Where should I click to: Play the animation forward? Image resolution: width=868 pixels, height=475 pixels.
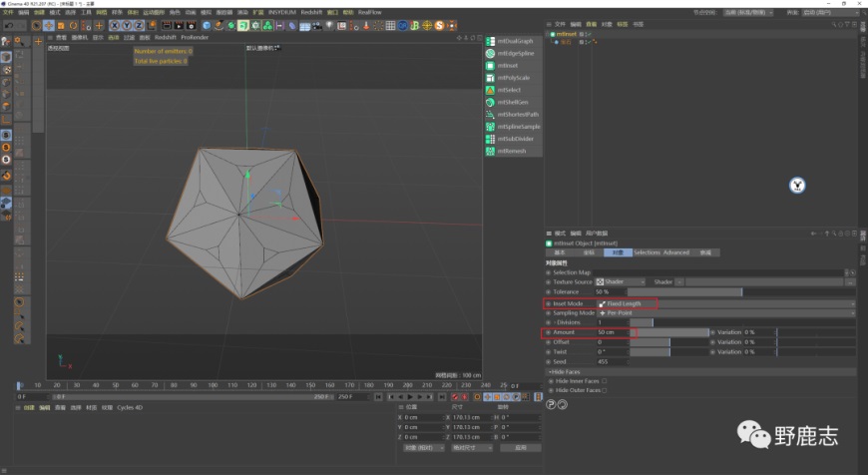click(x=410, y=397)
